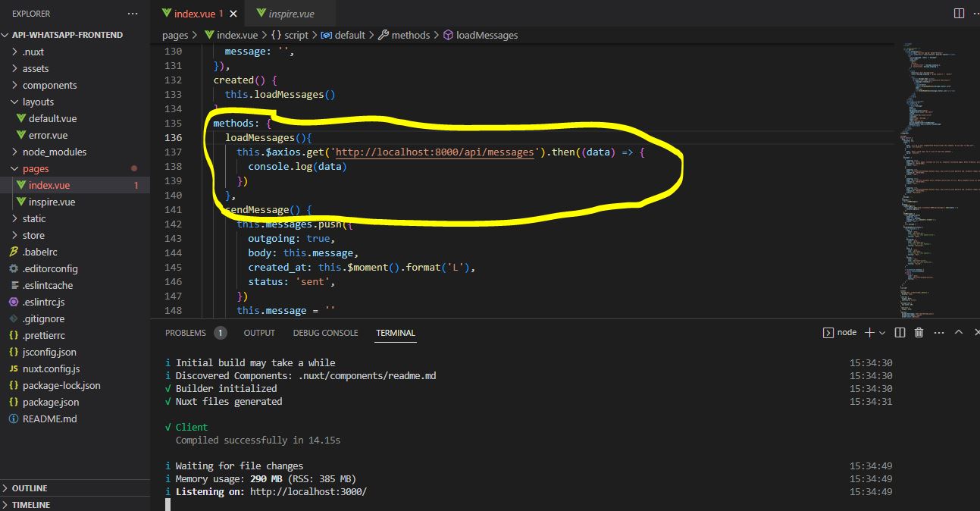980x511 pixels.
Task: Switch to the OUTPUT tab
Action: coord(259,332)
